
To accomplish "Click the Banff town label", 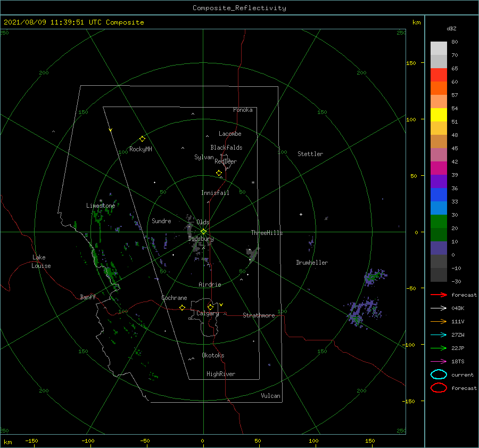I will (x=88, y=297).
